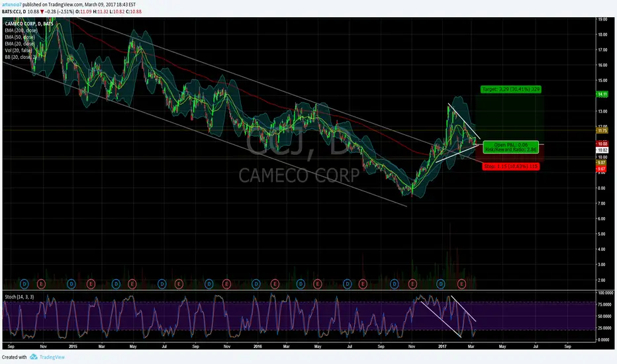Screen dimensions: 617x364
Task: Click the 2017 label on time axis
Action: tap(442, 347)
